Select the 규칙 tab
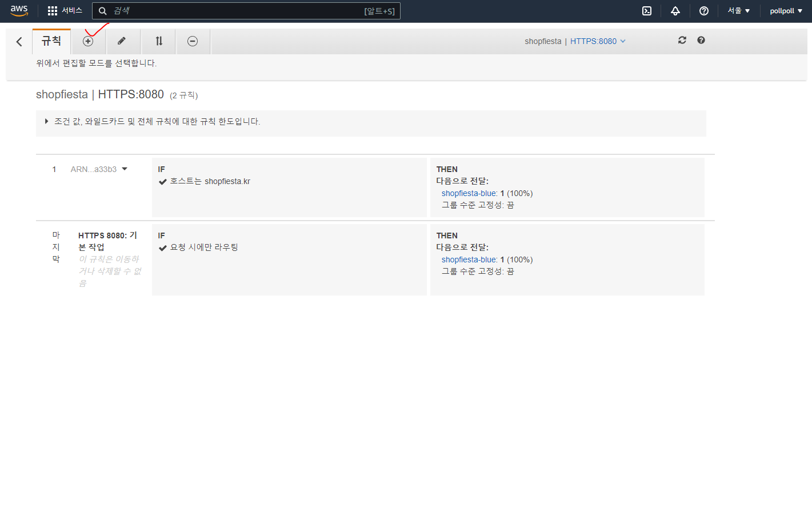Screen dimensions: 812x531 coord(51,41)
